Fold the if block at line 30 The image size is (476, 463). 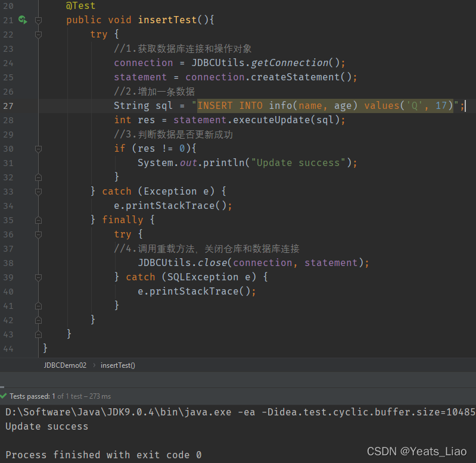coord(38,149)
